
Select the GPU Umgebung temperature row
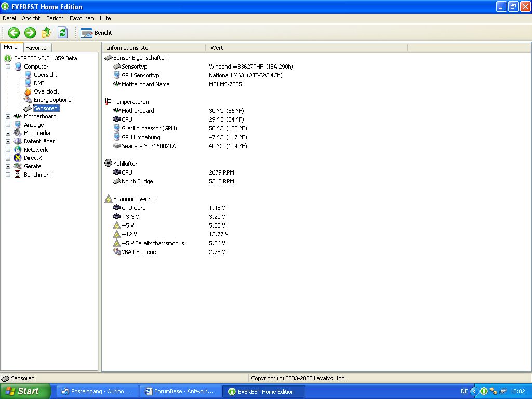180,137
